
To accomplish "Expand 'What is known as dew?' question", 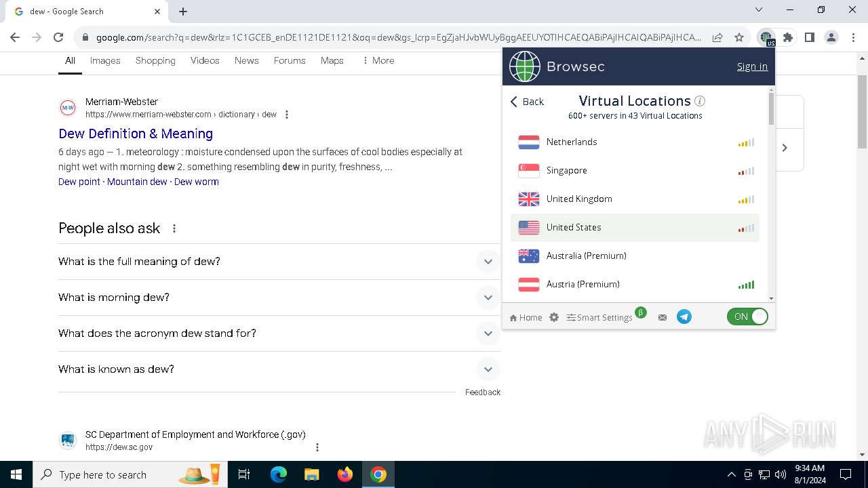I will pos(279,369).
